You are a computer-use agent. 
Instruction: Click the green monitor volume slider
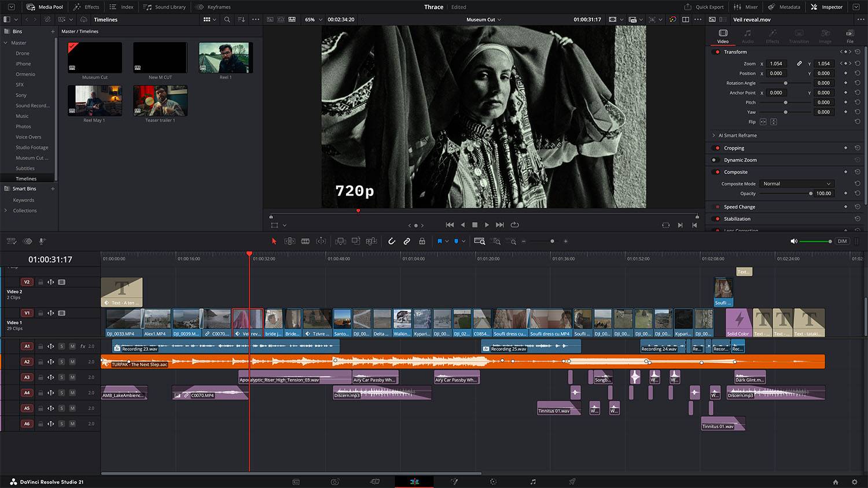click(815, 241)
